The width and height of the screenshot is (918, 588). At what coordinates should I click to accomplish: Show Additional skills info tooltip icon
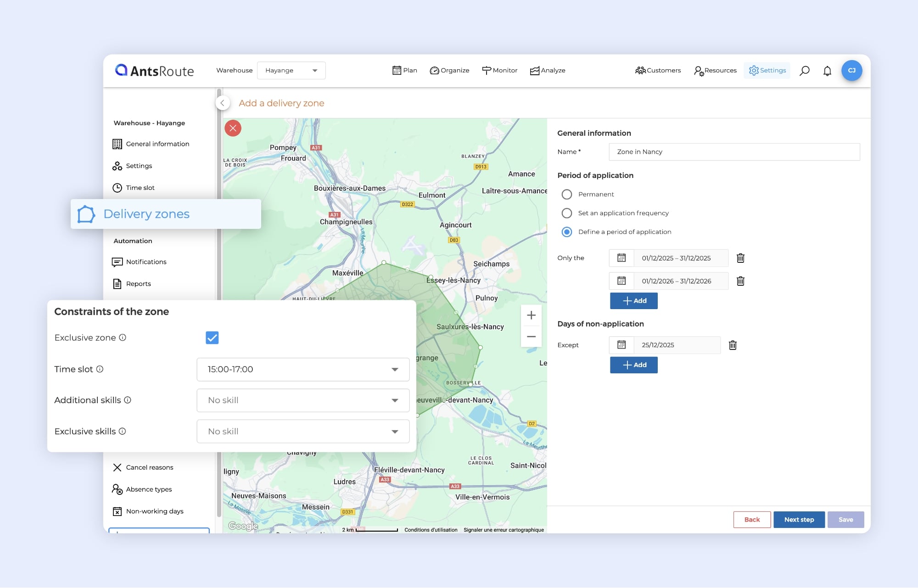coord(128,400)
